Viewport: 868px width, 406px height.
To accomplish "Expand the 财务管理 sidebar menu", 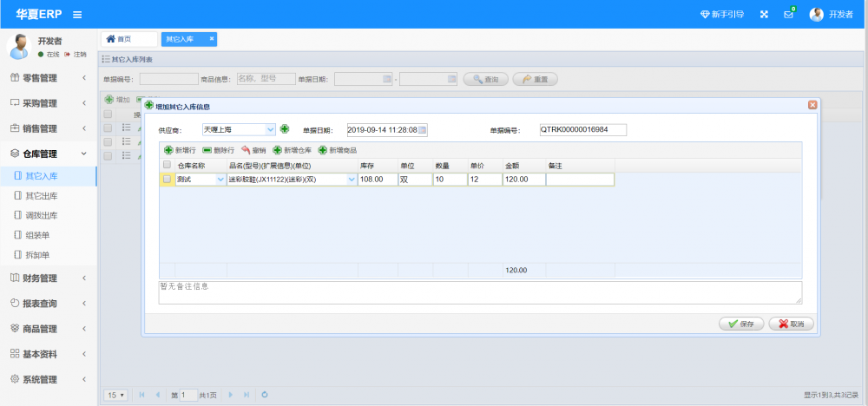I will click(x=48, y=278).
